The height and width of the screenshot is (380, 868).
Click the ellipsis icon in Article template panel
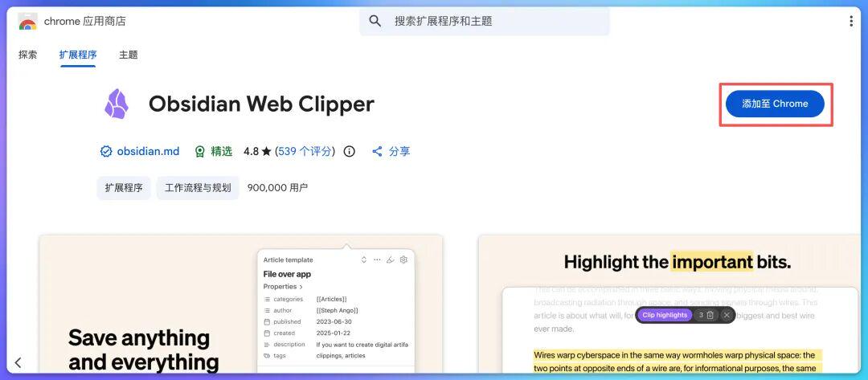point(377,260)
